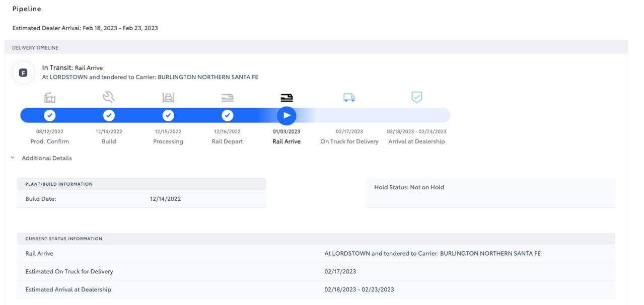The height and width of the screenshot is (305, 644).
Task: Click the Processing stage lift icon
Action: pos(168,98)
